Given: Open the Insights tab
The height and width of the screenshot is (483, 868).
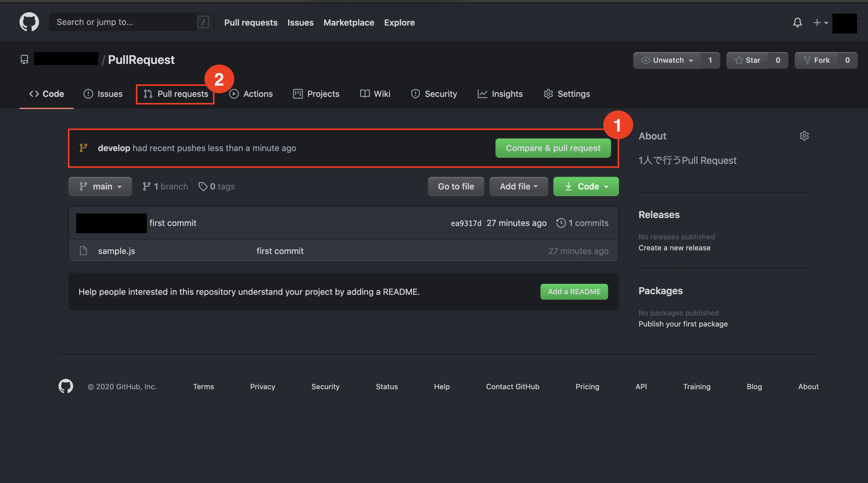Looking at the screenshot, I should tap(500, 94).
